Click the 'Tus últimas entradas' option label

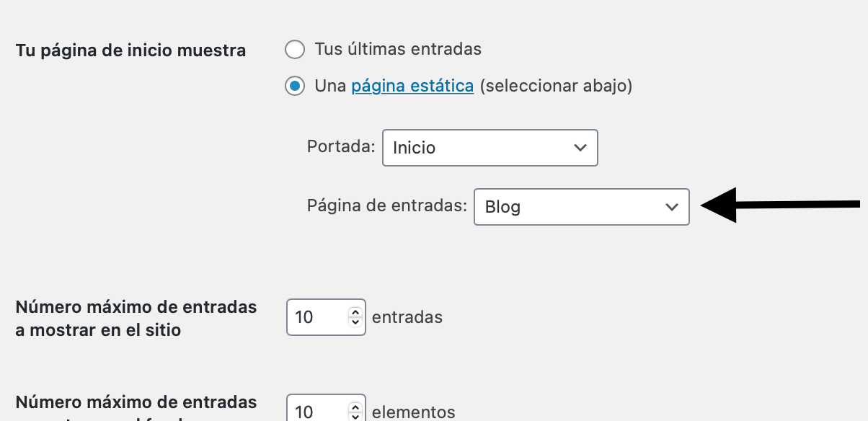point(398,50)
